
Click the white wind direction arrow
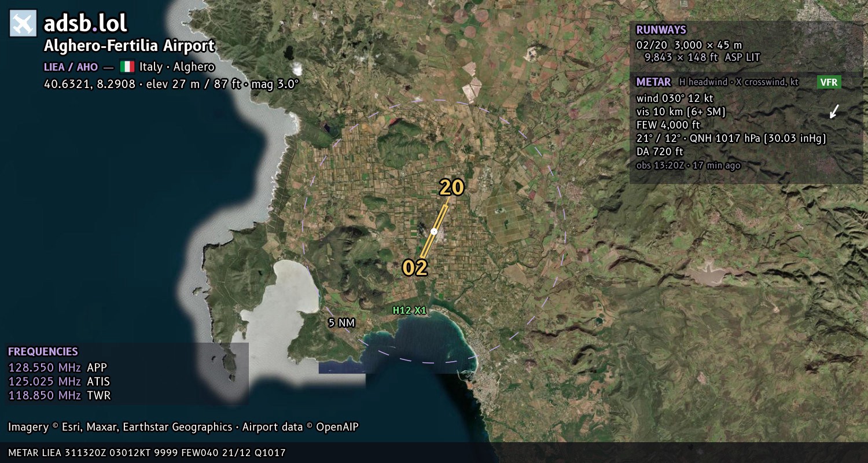click(834, 111)
